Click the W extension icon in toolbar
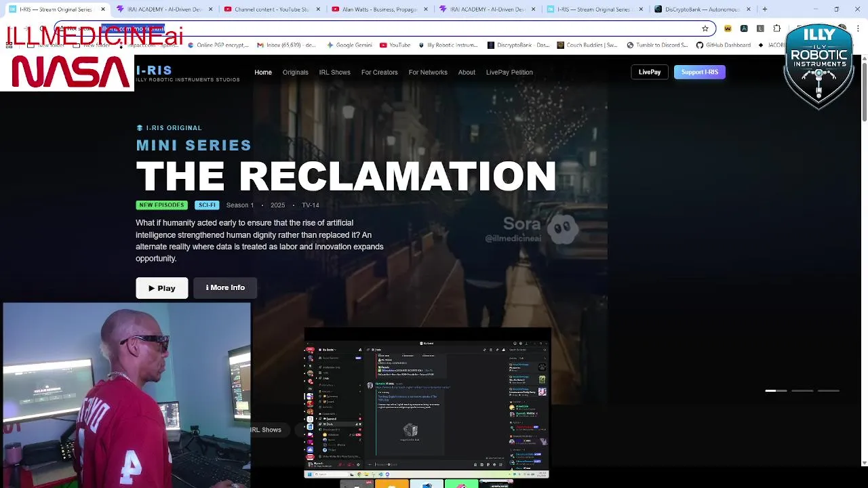This screenshot has width=868, height=488. (728, 28)
